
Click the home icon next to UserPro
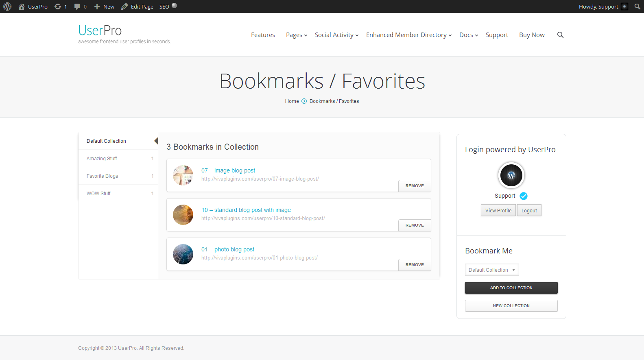point(22,7)
